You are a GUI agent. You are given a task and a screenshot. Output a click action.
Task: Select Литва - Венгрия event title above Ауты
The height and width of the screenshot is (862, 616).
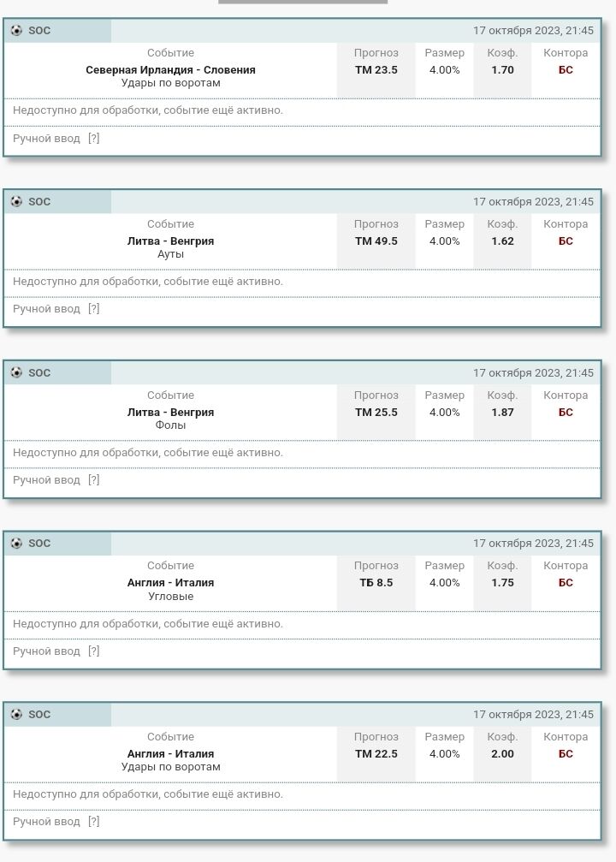click(170, 241)
